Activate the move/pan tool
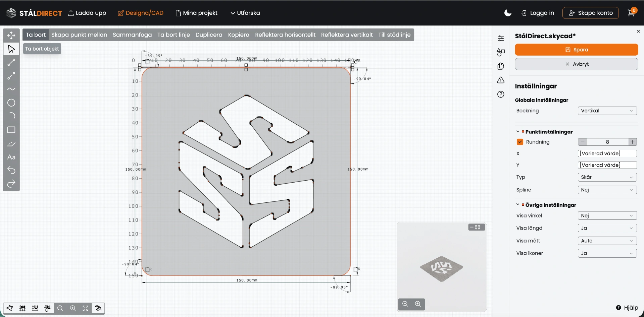This screenshot has height=317, width=644. [11, 35]
